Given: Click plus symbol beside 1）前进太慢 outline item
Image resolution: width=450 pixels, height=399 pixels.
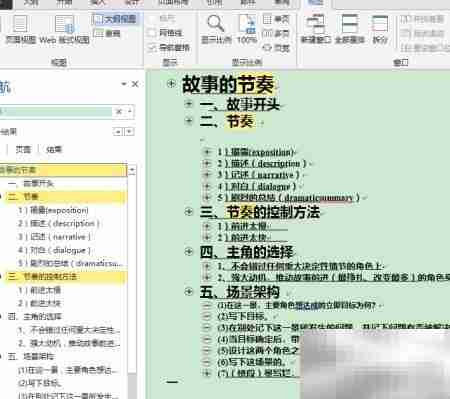Looking at the screenshot, I should (x=207, y=226).
